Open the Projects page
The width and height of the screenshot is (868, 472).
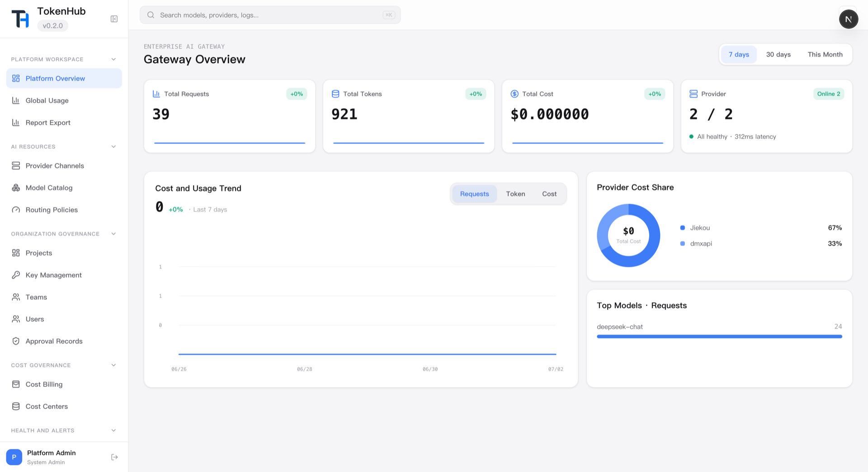[64, 253]
